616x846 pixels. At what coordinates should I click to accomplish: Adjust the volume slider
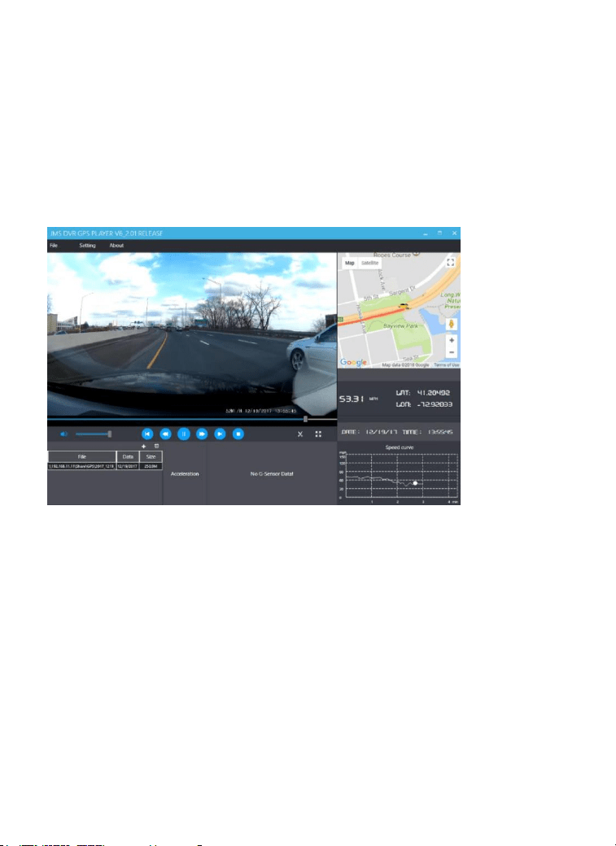click(x=94, y=434)
